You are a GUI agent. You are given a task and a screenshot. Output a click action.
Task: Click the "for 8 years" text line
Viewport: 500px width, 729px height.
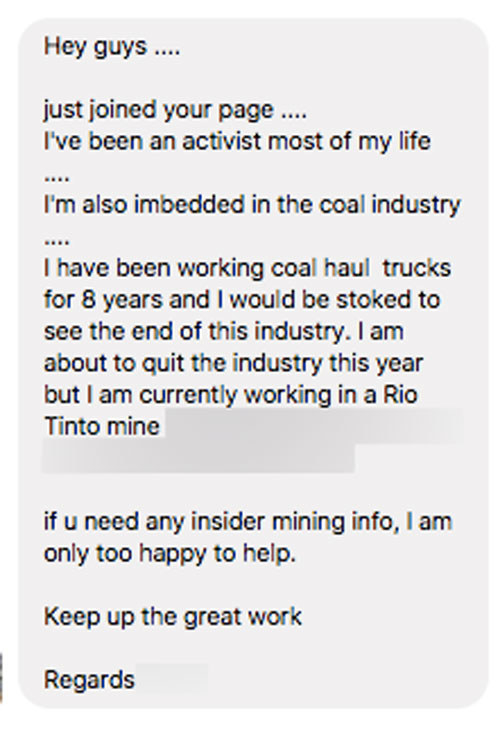(x=242, y=300)
